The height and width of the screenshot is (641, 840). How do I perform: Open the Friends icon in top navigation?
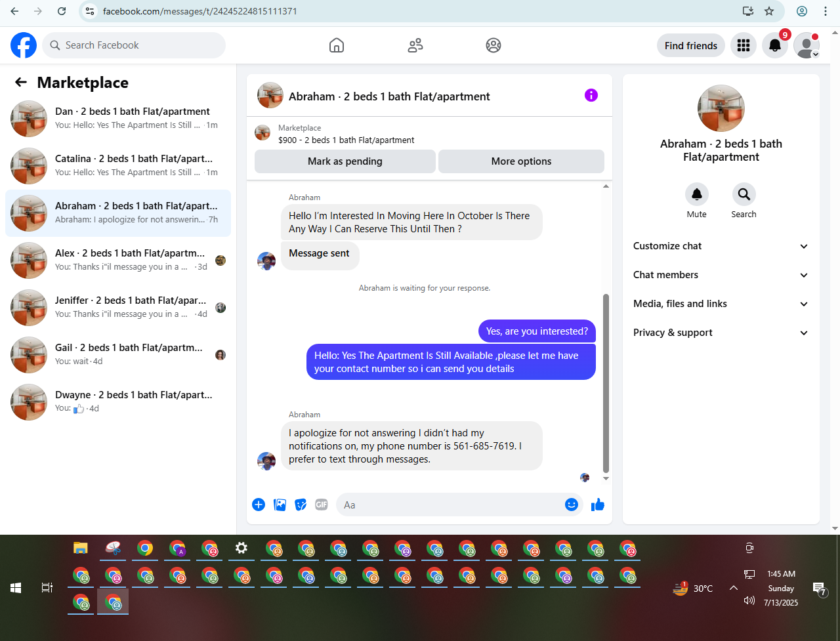tap(415, 45)
